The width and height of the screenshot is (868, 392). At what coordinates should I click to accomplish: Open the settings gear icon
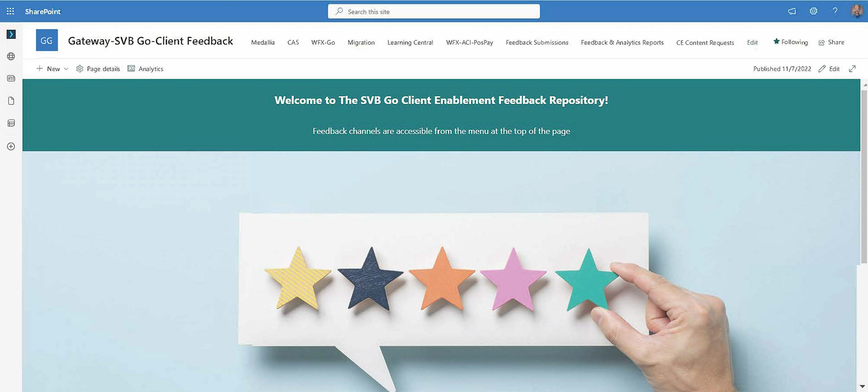(x=813, y=11)
